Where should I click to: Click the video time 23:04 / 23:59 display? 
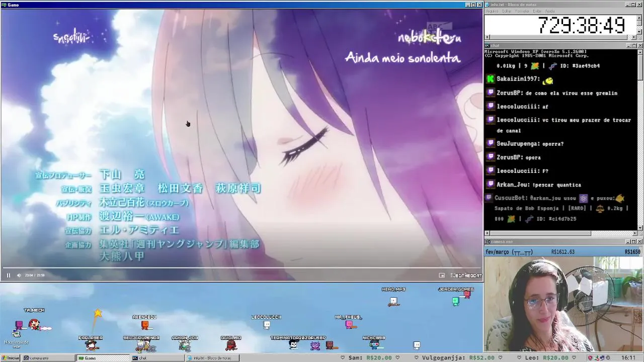(x=34, y=275)
